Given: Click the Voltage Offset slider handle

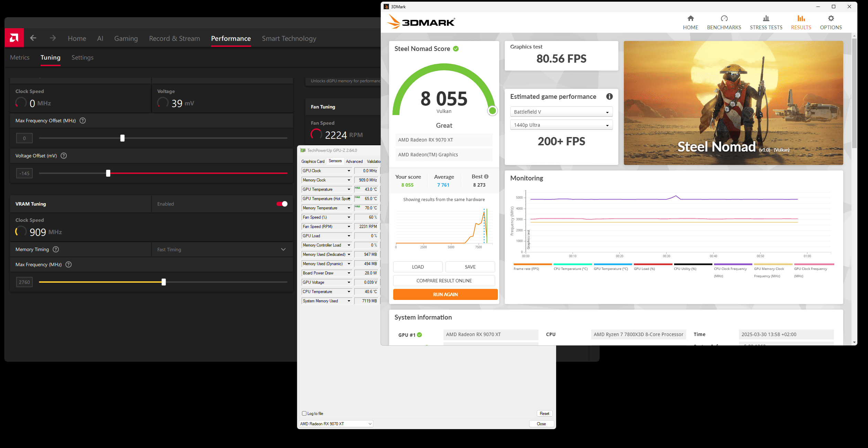Looking at the screenshot, I should click(x=108, y=173).
